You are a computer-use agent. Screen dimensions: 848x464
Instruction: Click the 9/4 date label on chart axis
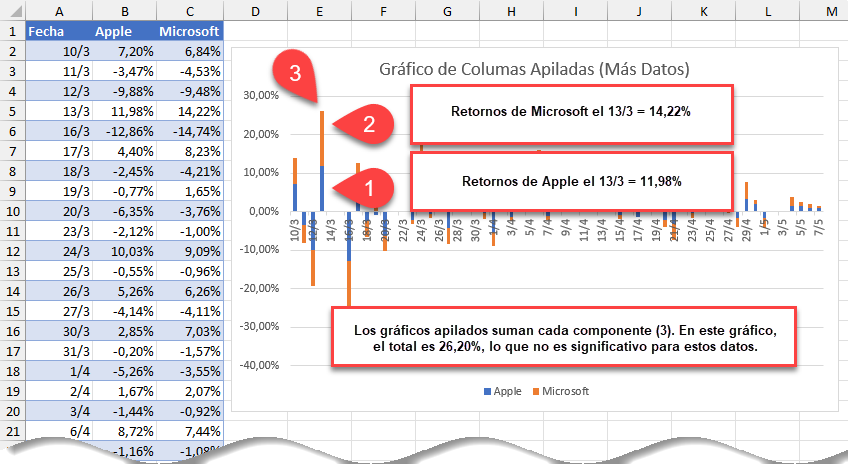coord(565,227)
